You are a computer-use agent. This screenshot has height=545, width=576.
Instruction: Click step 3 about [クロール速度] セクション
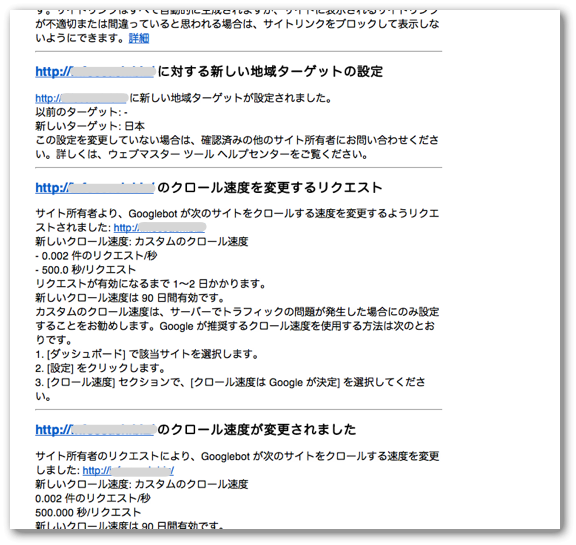(230, 389)
